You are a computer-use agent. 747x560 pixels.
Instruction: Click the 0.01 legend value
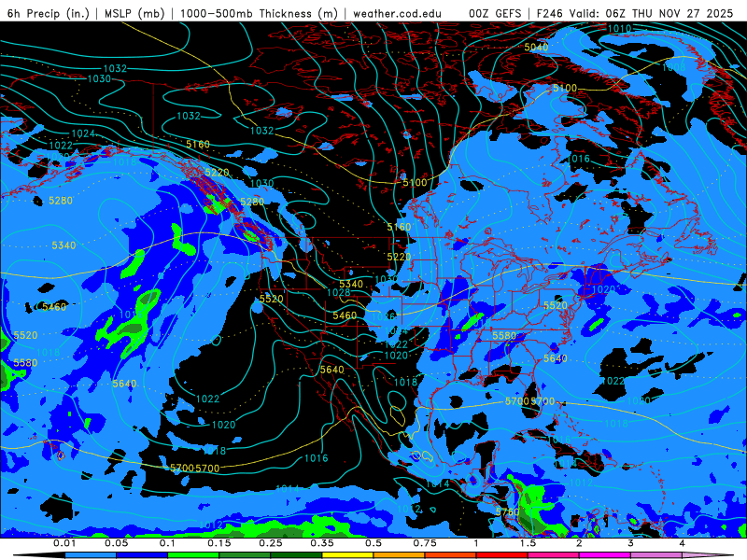tap(64, 543)
